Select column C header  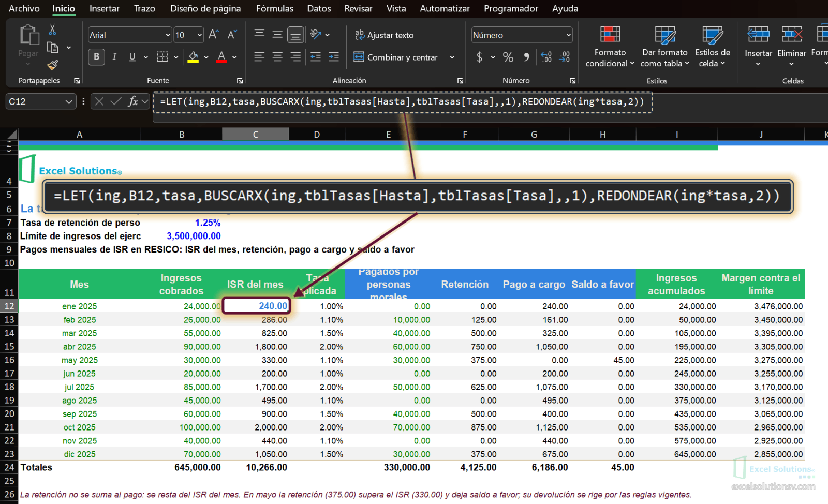pos(256,134)
